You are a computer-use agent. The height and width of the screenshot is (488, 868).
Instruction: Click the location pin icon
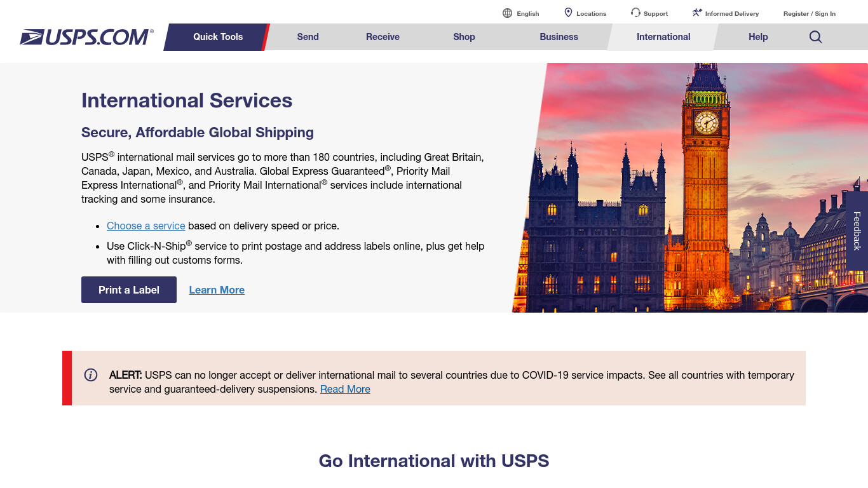568,13
